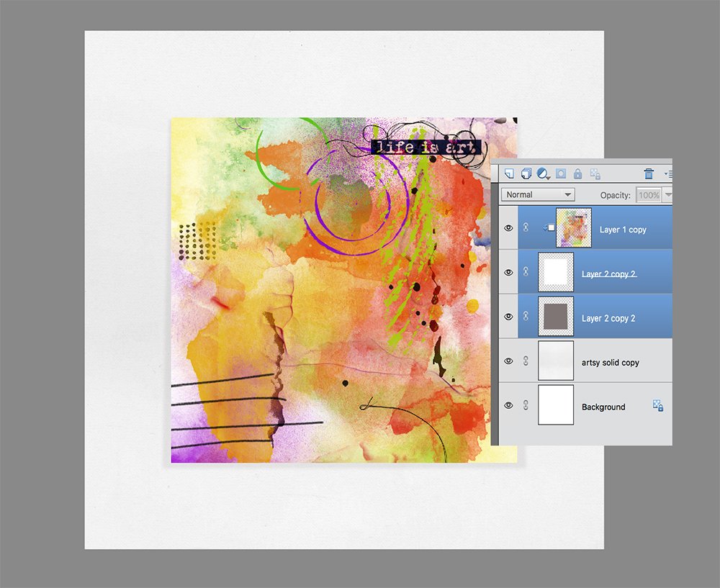
Task: Click link icon on Layer 1 copy
Action: 526,227
